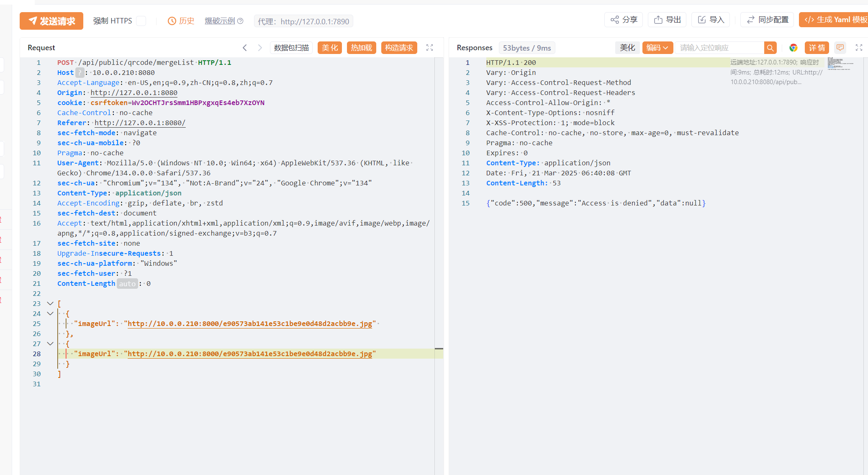
Task: Go to previous request with left chevron
Action: click(x=245, y=48)
